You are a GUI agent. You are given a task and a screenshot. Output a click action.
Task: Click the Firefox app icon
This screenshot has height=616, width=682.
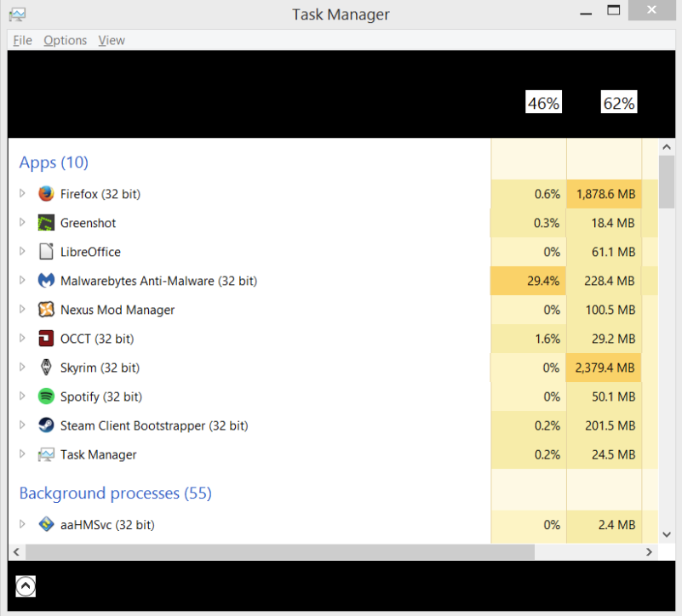point(46,194)
